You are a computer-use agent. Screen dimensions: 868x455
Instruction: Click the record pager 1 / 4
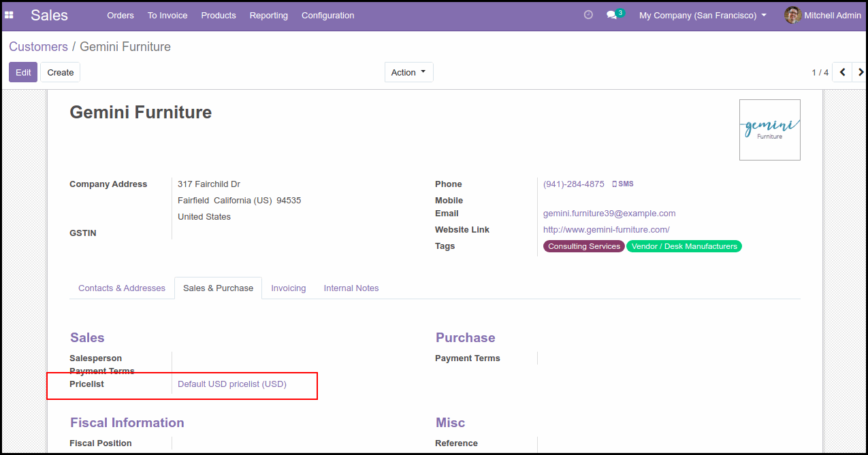pyautogui.click(x=820, y=72)
